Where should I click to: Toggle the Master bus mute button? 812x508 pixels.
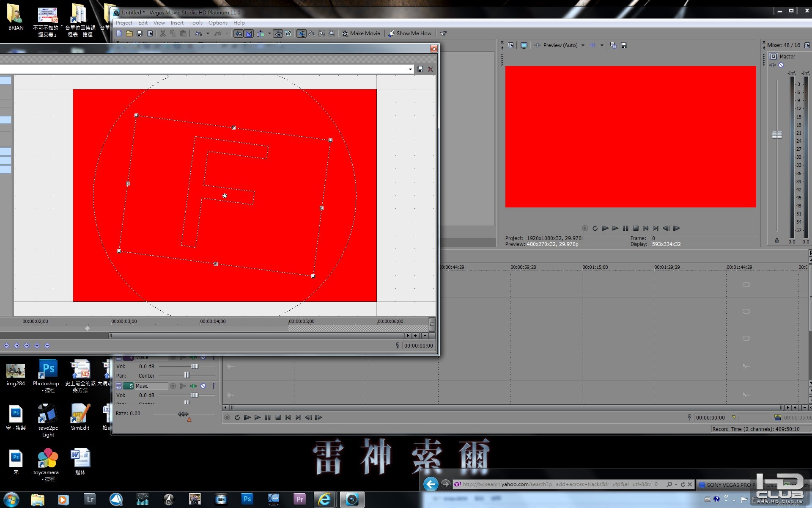[x=781, y=65]
